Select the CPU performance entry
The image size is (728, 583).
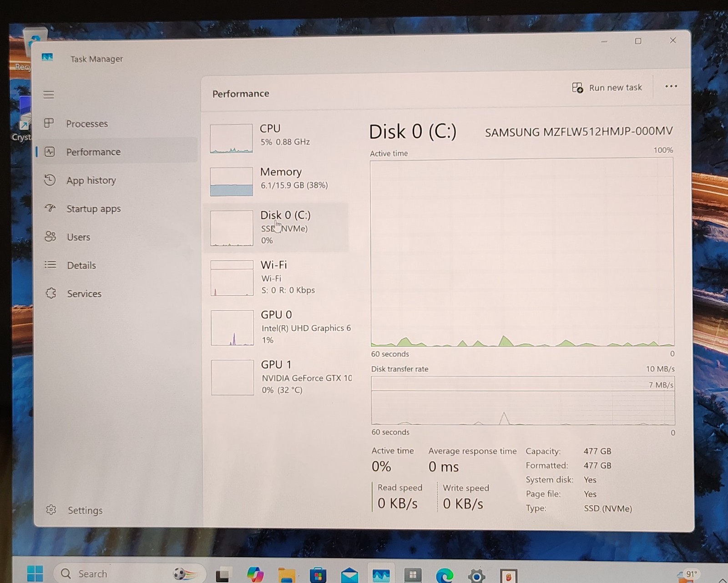[x=277, y=138]
